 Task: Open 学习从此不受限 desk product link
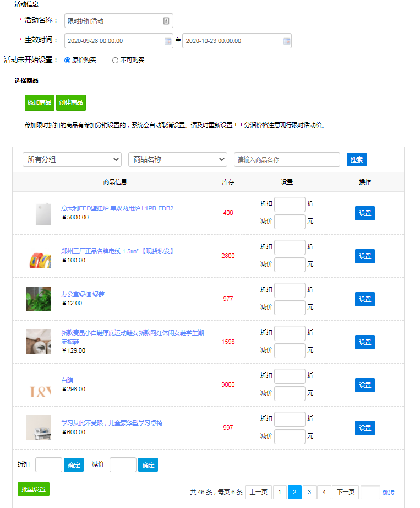tap(112, 423)
